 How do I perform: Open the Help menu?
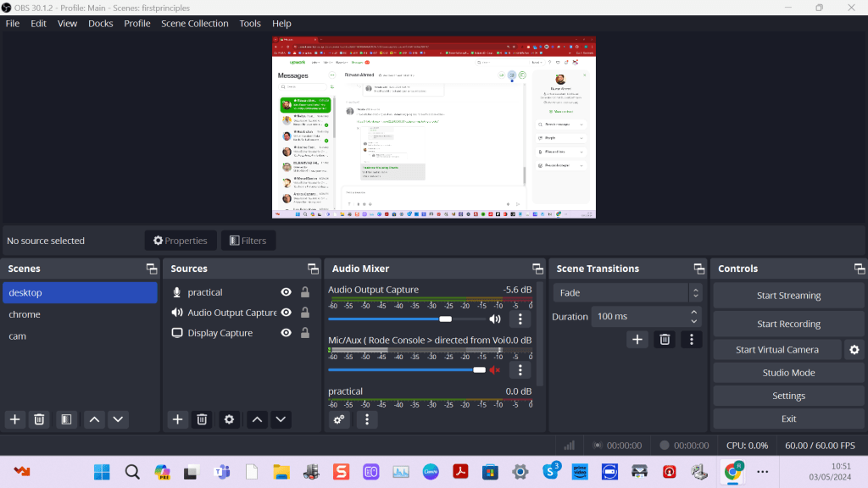pyautogui.click(x=281, y=23)
